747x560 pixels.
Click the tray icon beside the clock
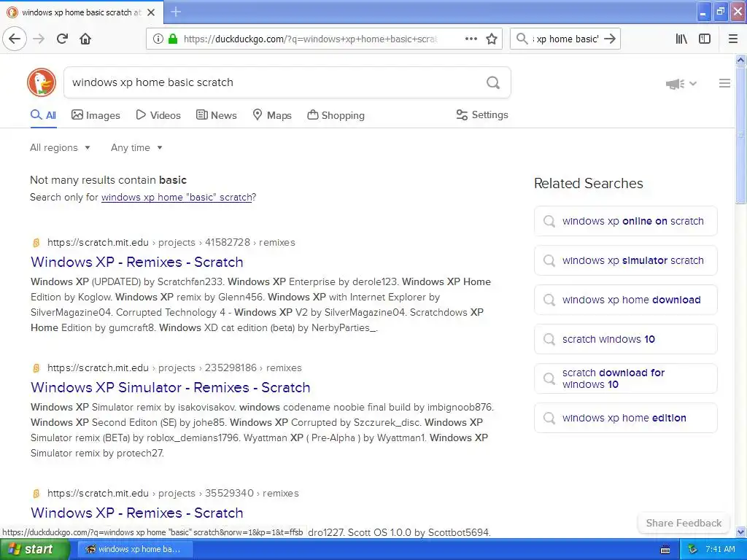693,549
